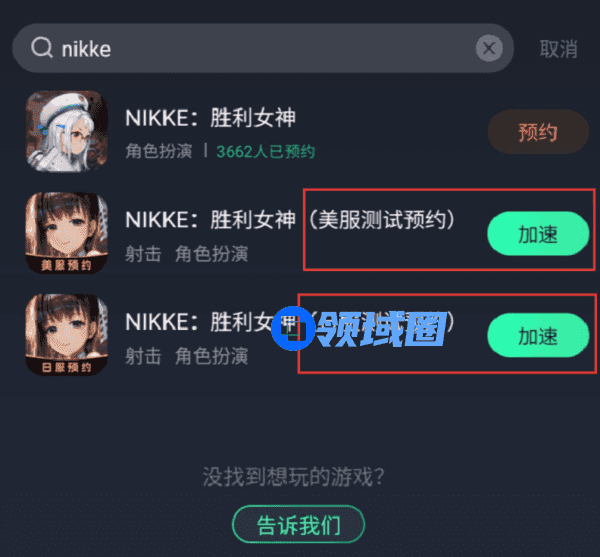This screenshot has width=600, height=557.
Task: Tap the 预约 reserve button
Action: [x=538, y=132]
